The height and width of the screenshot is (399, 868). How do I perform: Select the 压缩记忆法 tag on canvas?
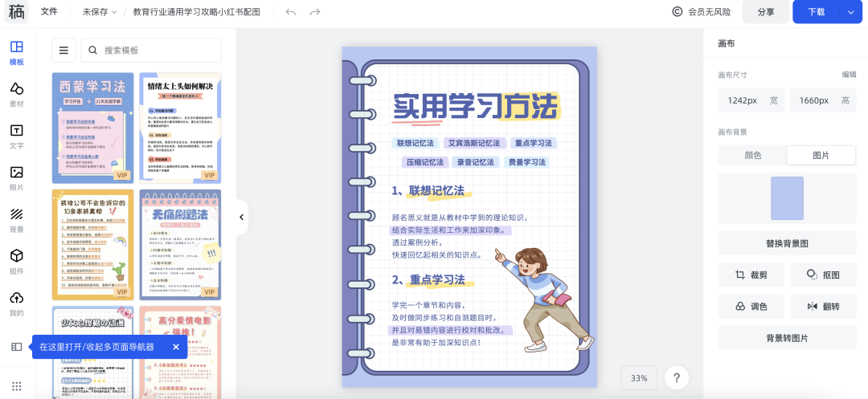pyautogui.click(x=425, y=162)
